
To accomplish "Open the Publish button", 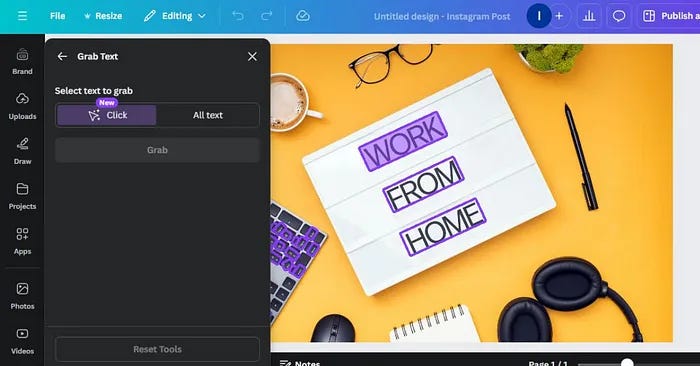I will point(670,16).
